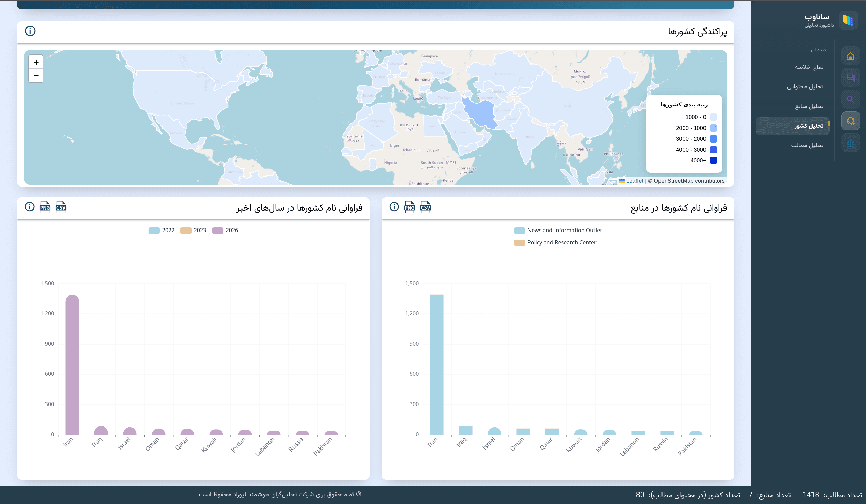The width and height of the screenshot is (866, 504).
Task: Click the 3000 - 2000 legend swatch
Action: [713, 139]
